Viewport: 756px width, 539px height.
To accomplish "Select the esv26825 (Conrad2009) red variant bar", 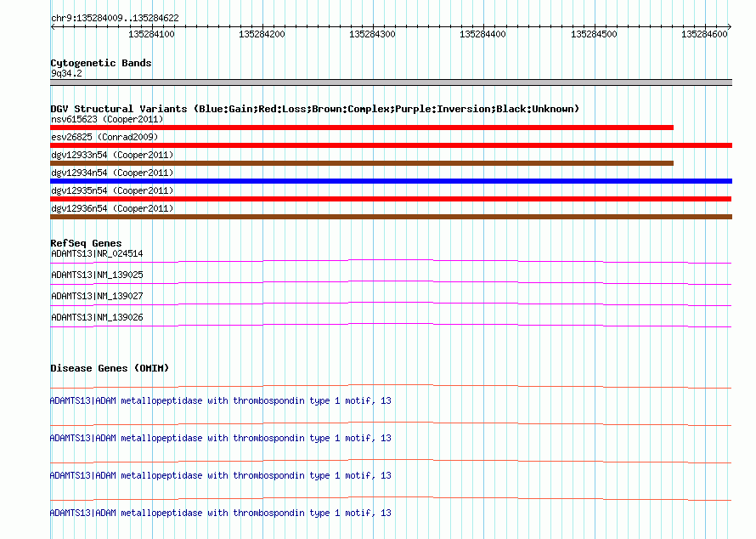I will [x=391, y=145].
